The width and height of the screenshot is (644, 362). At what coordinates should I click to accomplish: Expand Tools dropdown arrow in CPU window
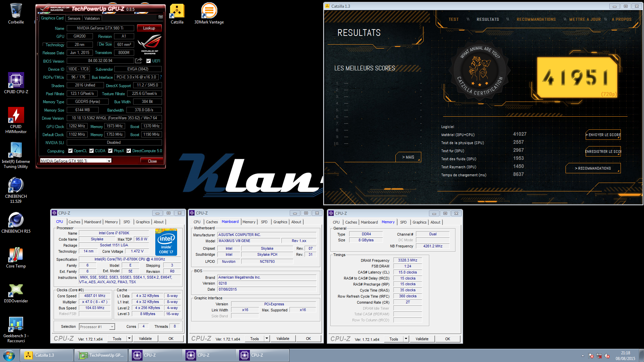pyautogui.click(x=129, y=339)
